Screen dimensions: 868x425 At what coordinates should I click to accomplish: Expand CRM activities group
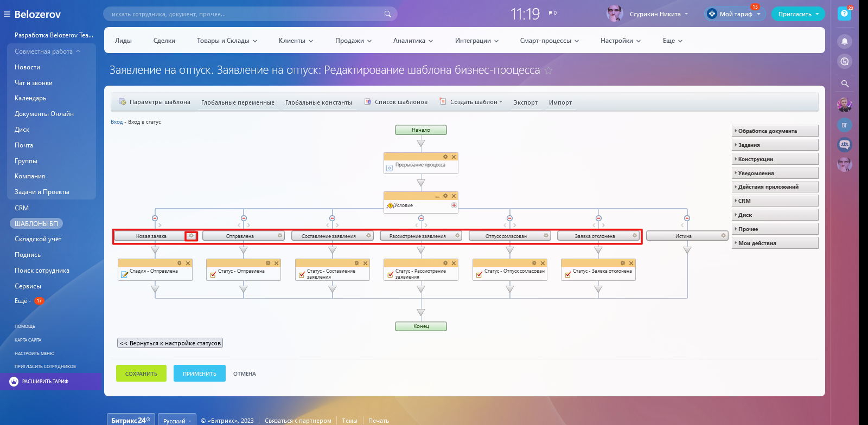pos(775,201)
